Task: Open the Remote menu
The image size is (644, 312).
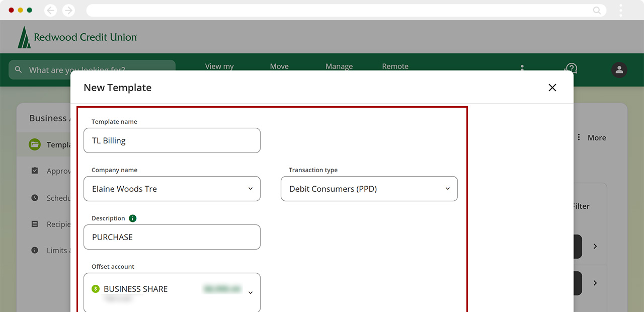Action: pos(395,66)
